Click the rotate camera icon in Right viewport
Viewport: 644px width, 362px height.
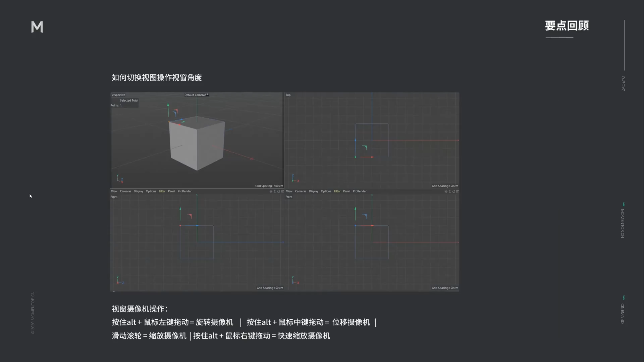[x=279, y=192]
